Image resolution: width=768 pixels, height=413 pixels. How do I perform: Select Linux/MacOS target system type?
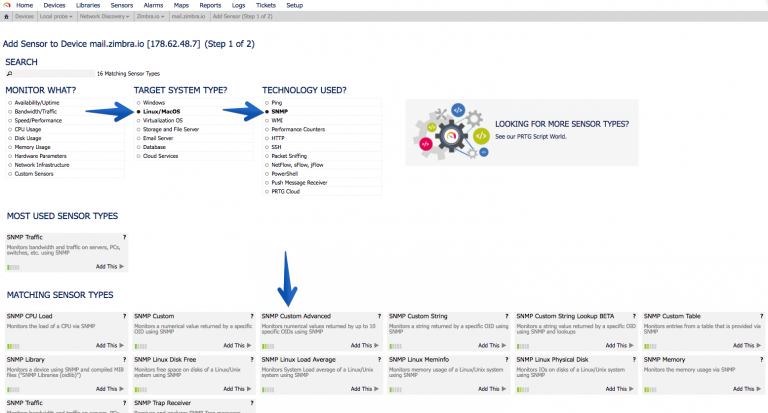tap(138, 112)
